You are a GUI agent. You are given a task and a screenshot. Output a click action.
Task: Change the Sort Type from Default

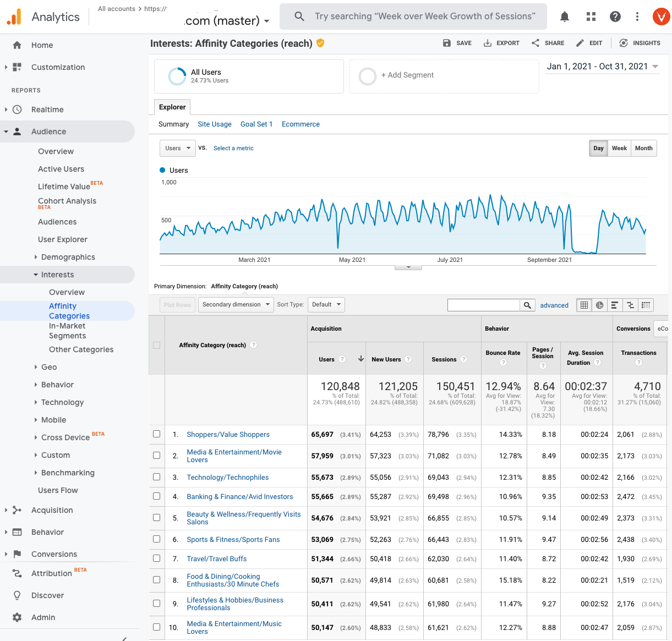pos(326,304)
